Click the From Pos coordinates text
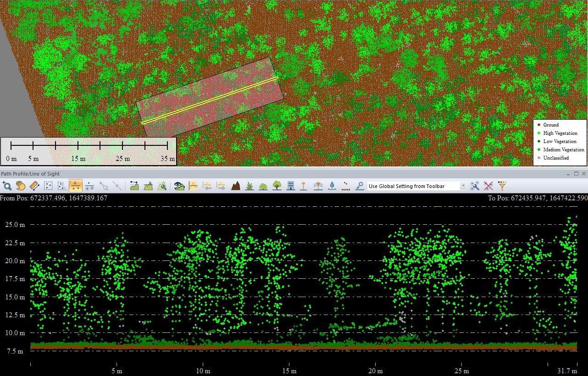 pyautogui.click(x=54, y=198)
